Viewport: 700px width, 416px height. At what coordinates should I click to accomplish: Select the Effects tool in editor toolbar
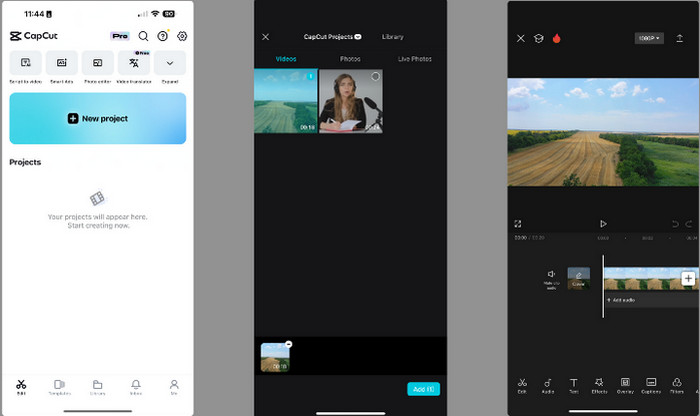pyautogui.click(x=599, y=385)
